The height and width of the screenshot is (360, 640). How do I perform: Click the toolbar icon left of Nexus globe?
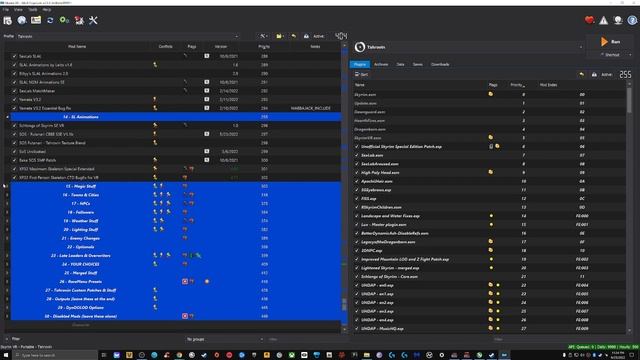click(x=8, y=20)
